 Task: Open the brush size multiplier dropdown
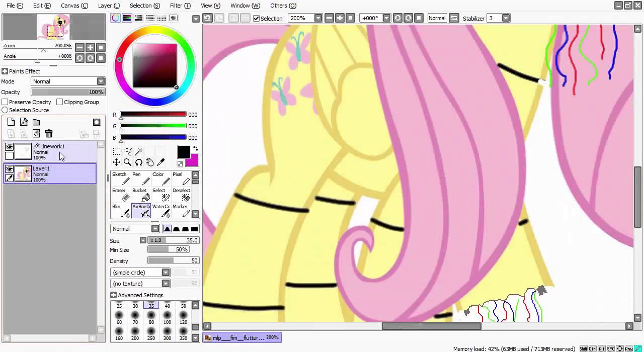click(x=143, y=240)
